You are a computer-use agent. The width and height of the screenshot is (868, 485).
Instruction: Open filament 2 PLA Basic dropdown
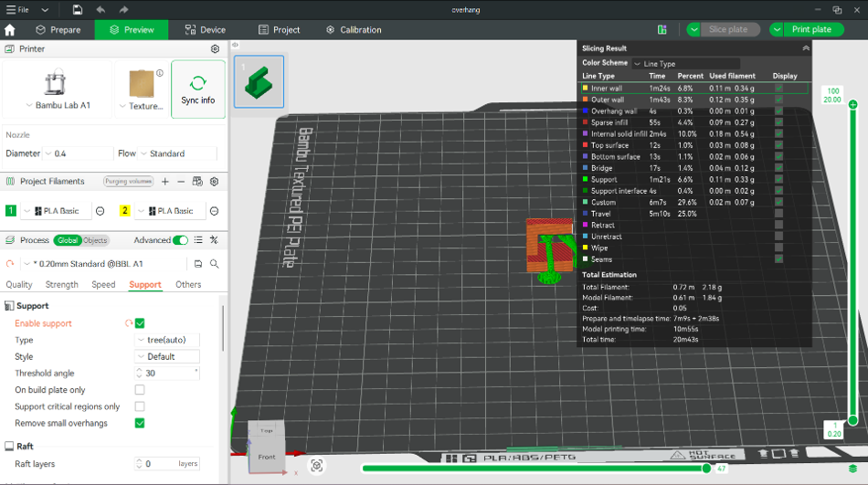click(171, 211)
